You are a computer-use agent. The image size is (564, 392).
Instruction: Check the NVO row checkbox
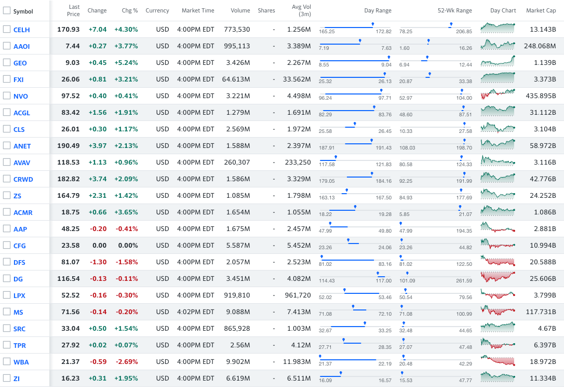pyautogui.click(x=6, y=96)
